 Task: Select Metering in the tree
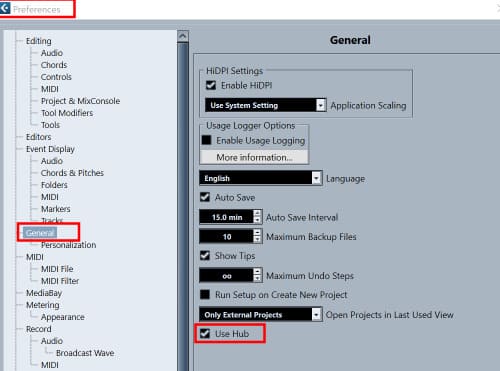(43, 305)
